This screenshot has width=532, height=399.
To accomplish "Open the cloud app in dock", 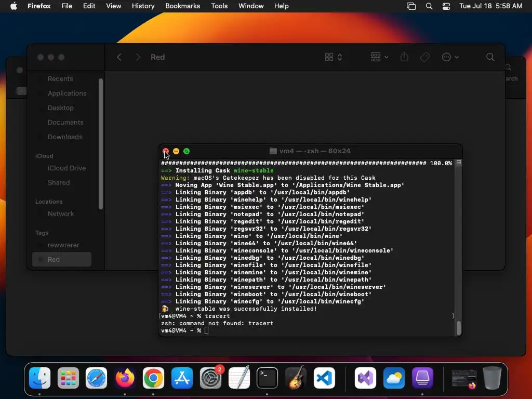I will (x=394, y=378).
